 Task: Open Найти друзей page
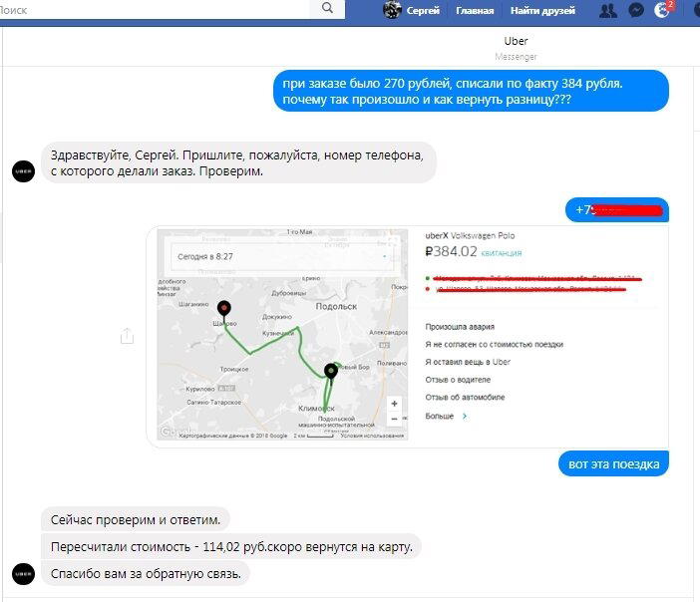(x=542, y=10)
